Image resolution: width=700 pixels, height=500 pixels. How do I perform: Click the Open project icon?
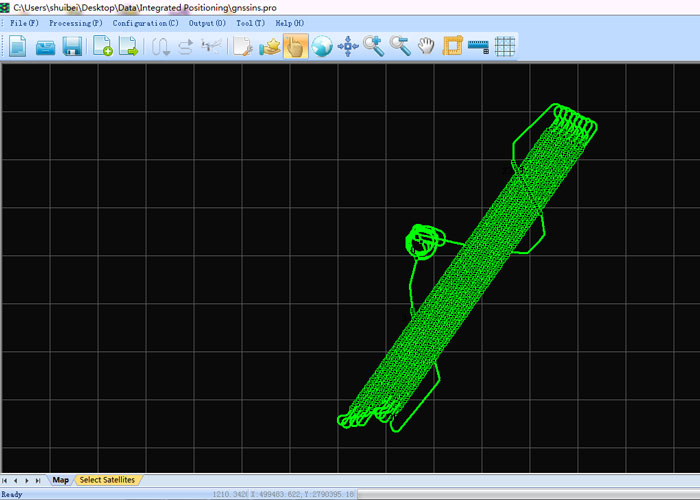click(x=45, y=46)
